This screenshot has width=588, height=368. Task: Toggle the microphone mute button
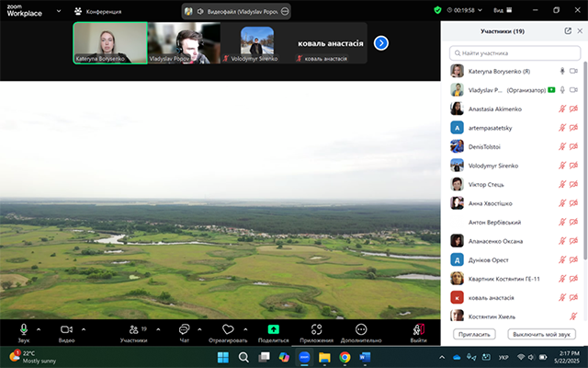click(x=23, y=329)
